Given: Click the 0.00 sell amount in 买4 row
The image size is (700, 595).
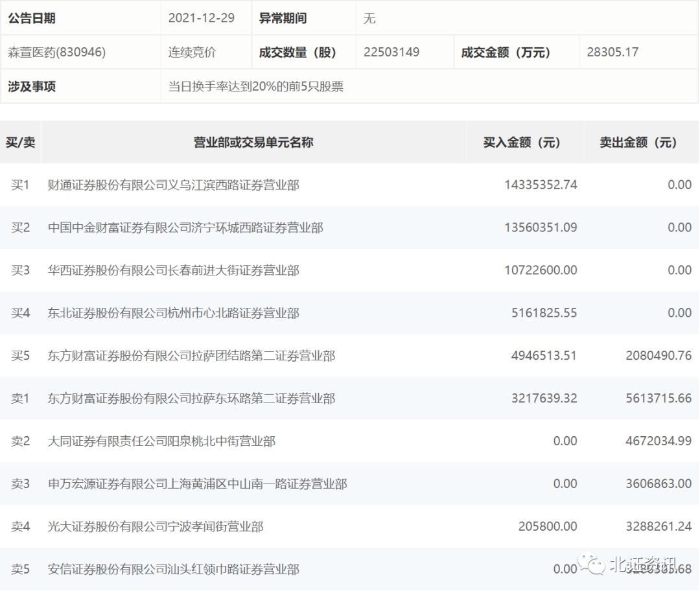Looking at the screenshot, I should click(679, 313).
